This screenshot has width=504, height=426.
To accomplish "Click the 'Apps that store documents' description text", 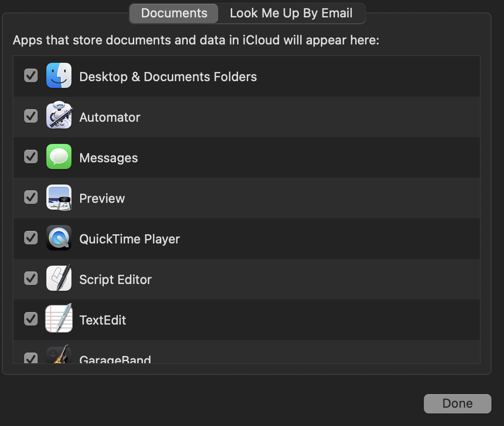I will tap(196, 40).
